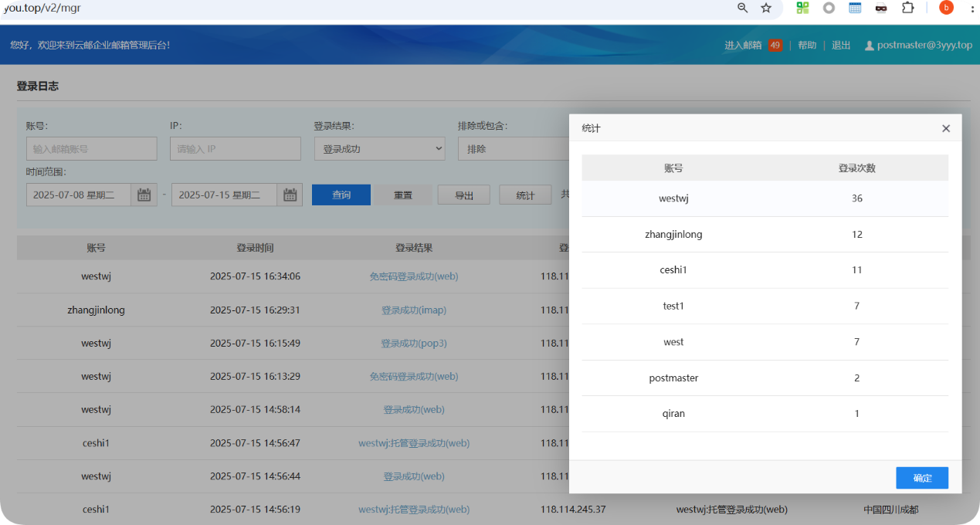Click the masked face extension icon

coord(881,8)
